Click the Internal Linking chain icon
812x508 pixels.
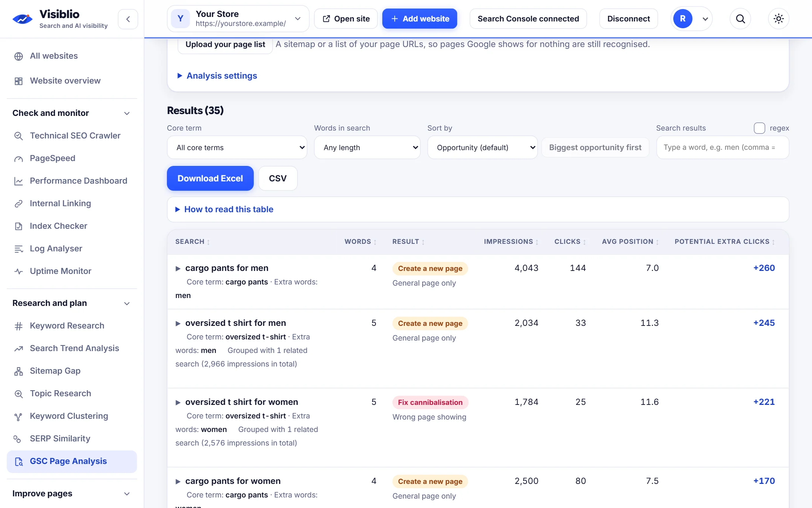pyautogui.click(x=18, y=204)
